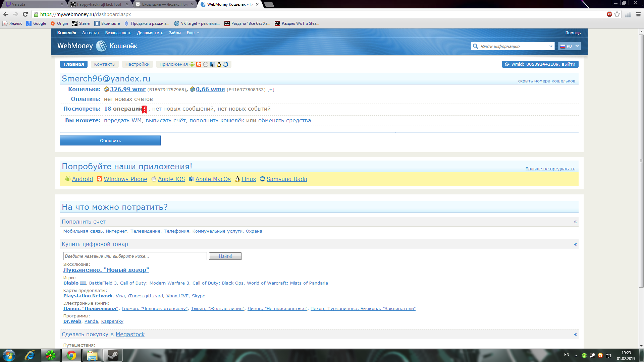The width and height of the screenshot is (644, 362).
Task: Click the Megastock link
Action: [x=130, y=335]
